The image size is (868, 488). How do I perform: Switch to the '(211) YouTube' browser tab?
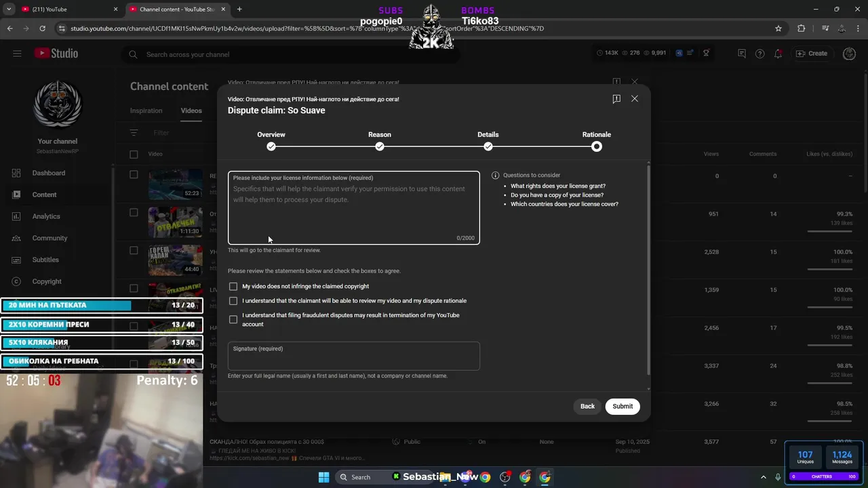(68, 9)
